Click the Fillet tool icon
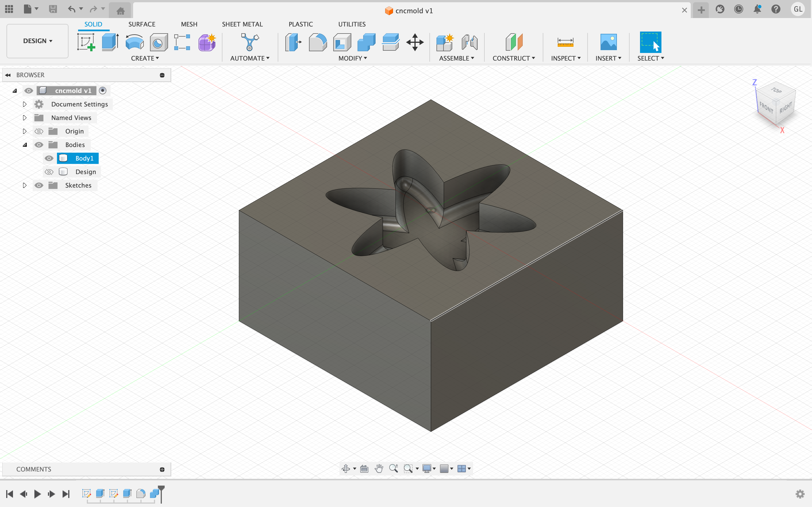Image resolution: width=812 pixels, height=507 pixels. (317, 42)
